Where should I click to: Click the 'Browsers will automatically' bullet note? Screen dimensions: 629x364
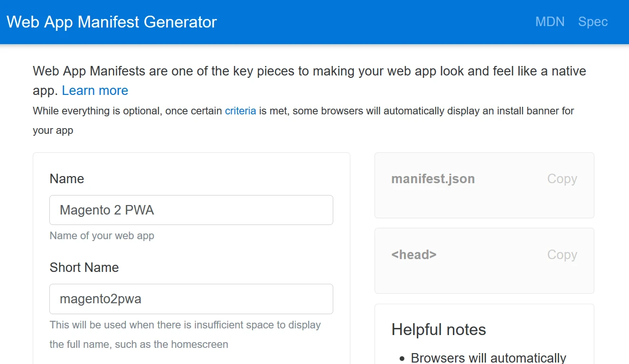point(488,357)
